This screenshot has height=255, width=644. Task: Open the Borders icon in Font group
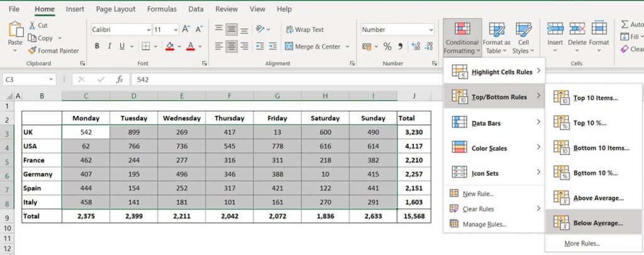click(145, 47)
